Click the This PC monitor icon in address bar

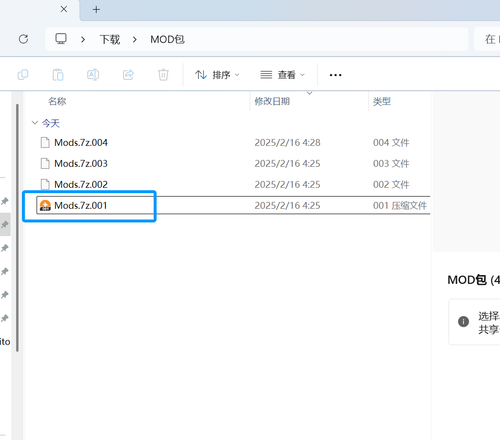click(x=61, y=39)
